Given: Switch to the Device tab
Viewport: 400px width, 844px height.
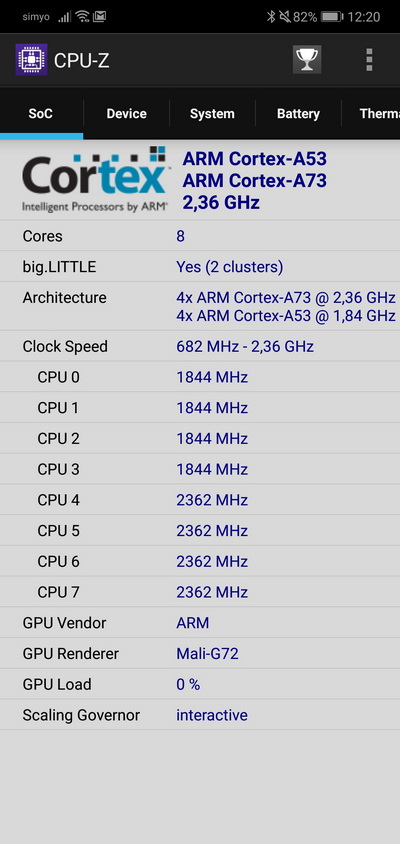Looking at the screenshot, I should coord(127,114).
